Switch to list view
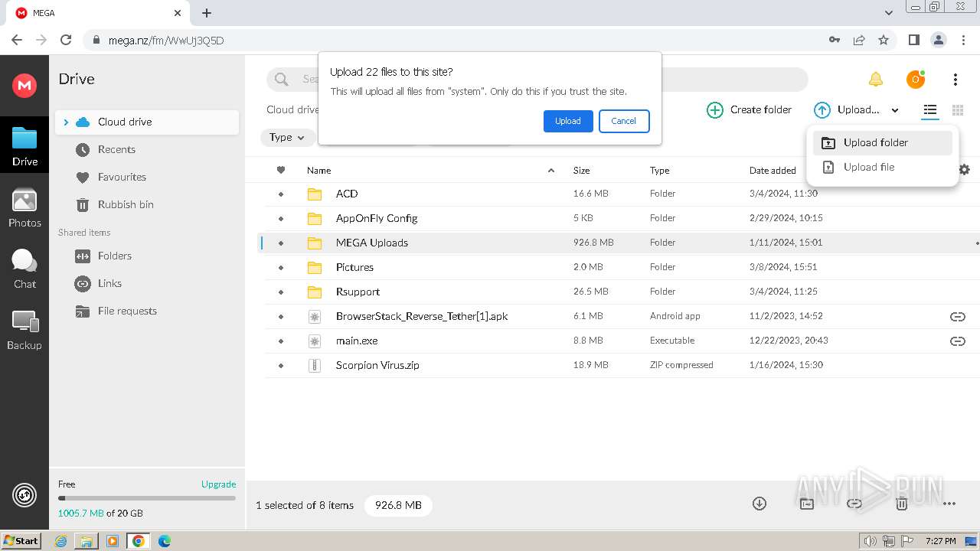 click(x=930, y=110)
